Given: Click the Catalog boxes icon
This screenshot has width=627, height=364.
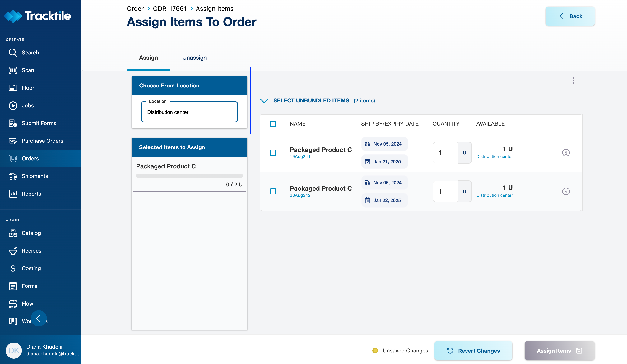Looking at the screenshot, I should 13,233.
